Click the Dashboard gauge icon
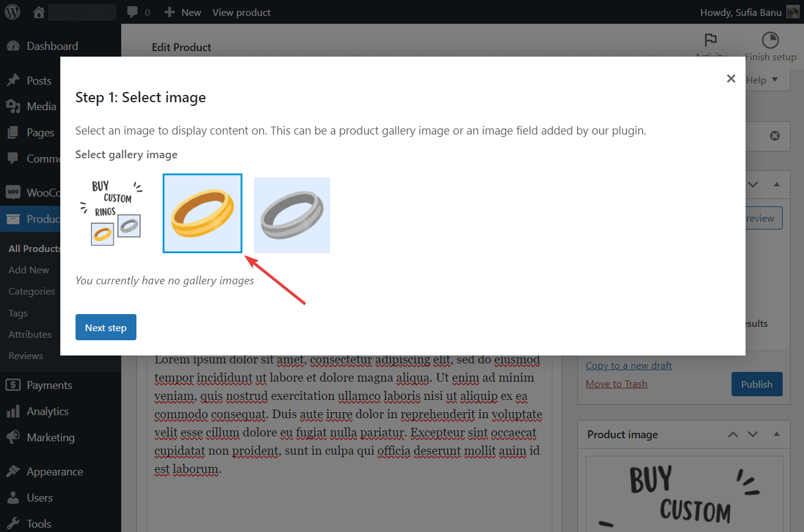 click(13, 46)
